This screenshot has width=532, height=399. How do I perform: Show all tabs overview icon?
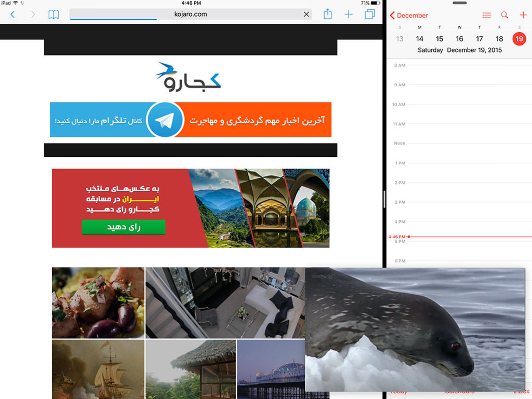(x=370, y=14)
